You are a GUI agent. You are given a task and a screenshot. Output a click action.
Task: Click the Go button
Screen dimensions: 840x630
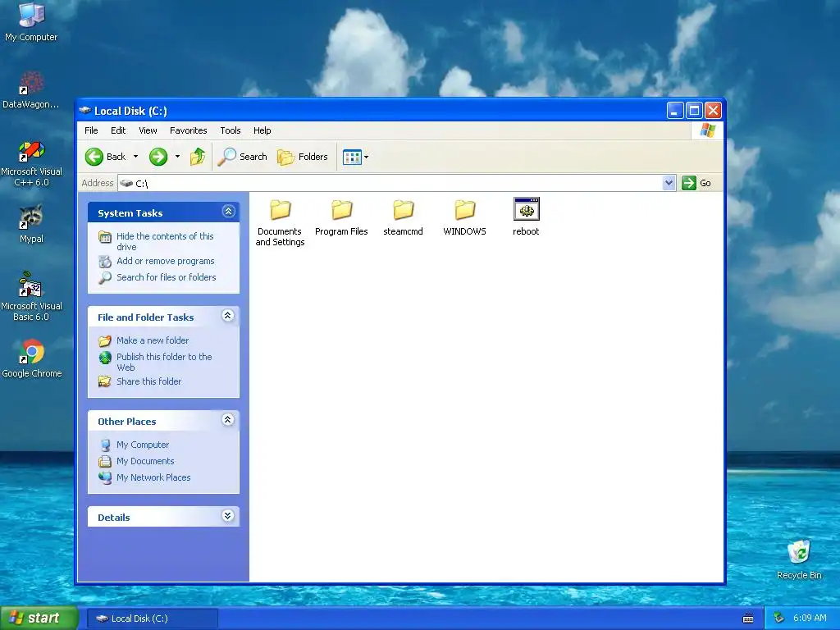(696, 183)
